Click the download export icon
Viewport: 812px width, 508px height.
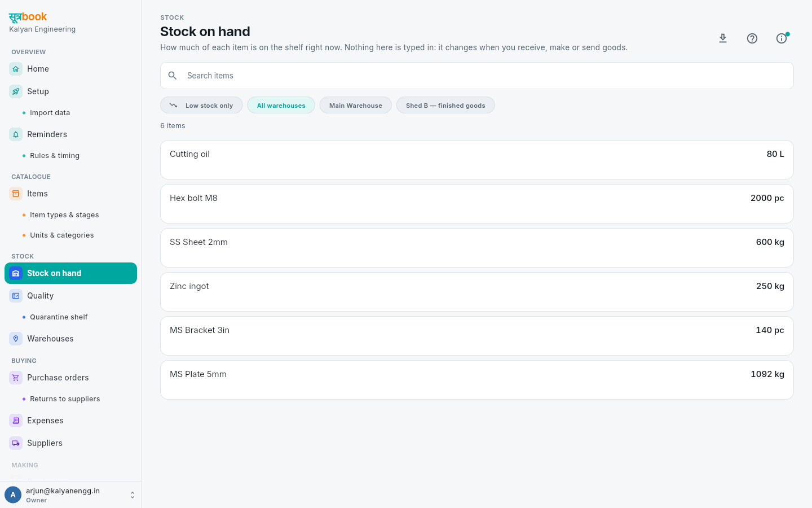pos(723,38)
